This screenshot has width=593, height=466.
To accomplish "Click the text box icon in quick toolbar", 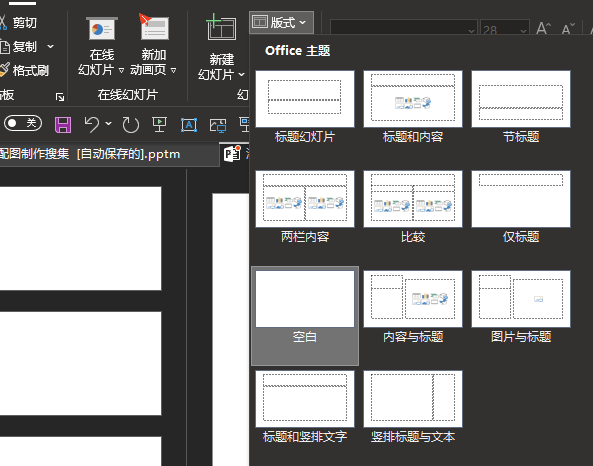I will click(x=189, y=124).
